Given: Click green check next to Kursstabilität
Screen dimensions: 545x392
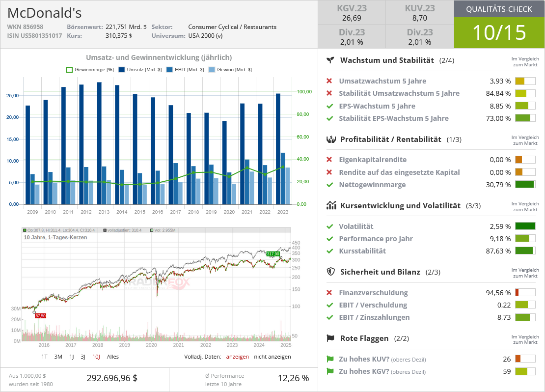Looking at the screenshot, I should coord(330,251).
